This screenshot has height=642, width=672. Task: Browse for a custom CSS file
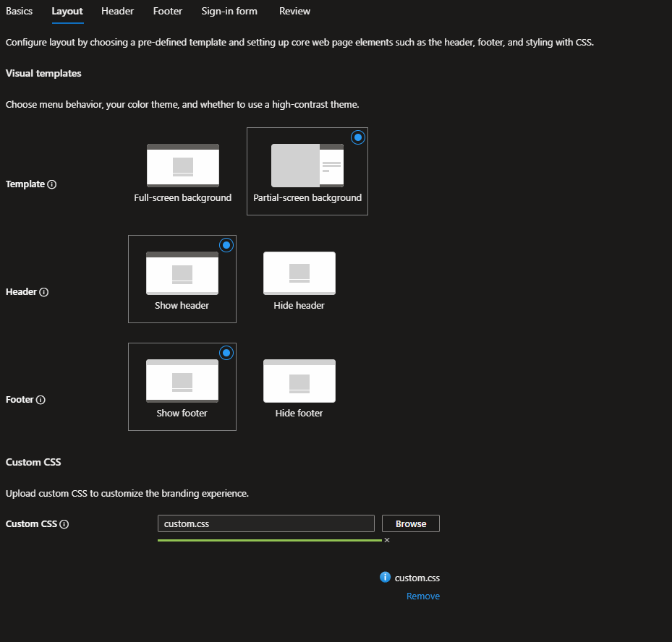pyautogui.click(x=411, y=523)
